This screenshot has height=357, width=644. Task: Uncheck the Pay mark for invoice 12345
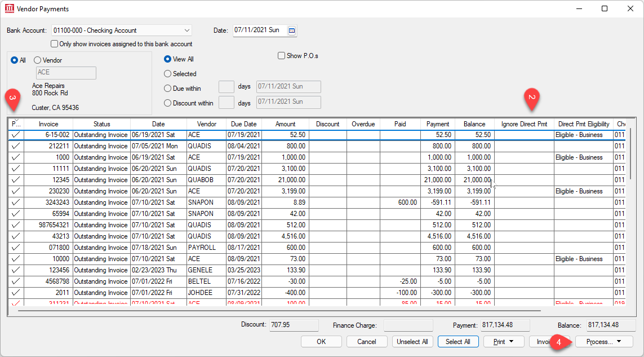(15, 180)
